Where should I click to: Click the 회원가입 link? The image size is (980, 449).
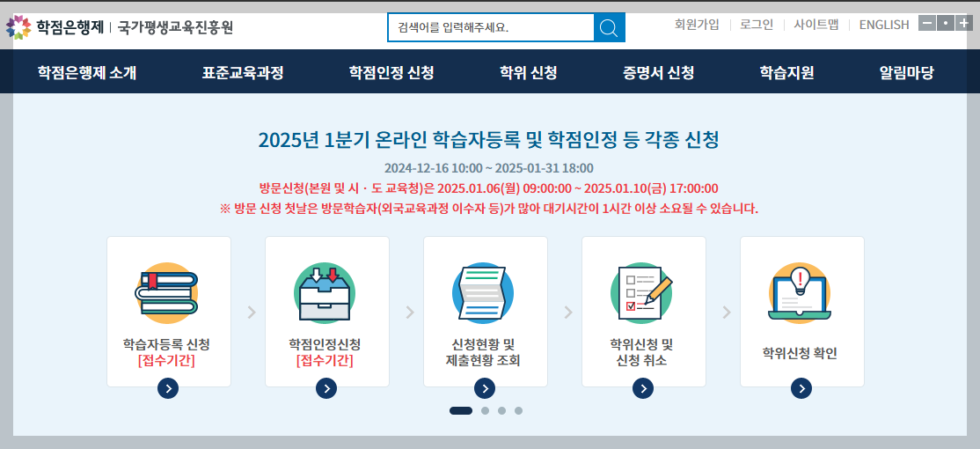697,25
